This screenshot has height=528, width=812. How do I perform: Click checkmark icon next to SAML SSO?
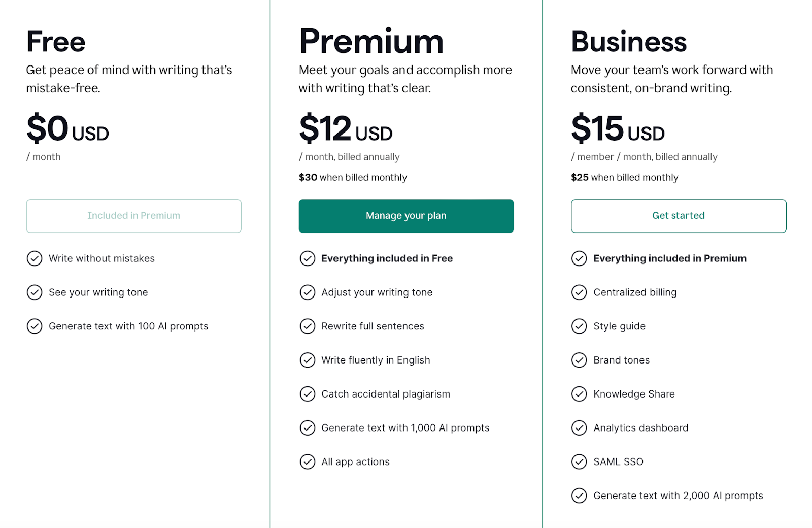tap(579, 461)
